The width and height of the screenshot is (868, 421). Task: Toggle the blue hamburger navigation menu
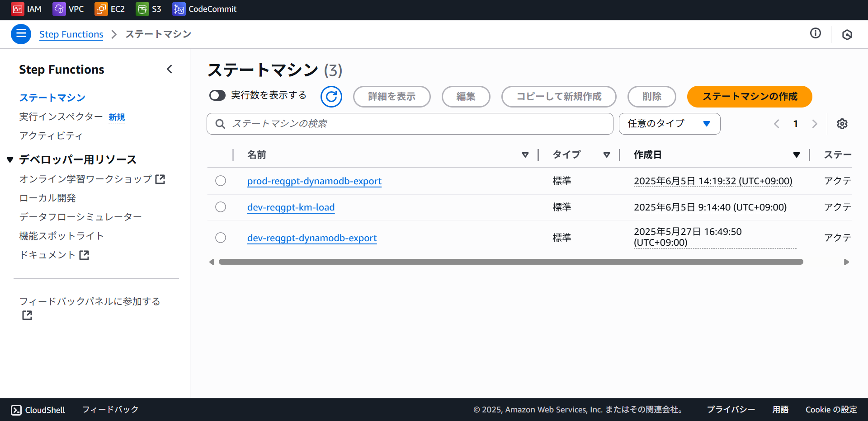coord(21,34)
